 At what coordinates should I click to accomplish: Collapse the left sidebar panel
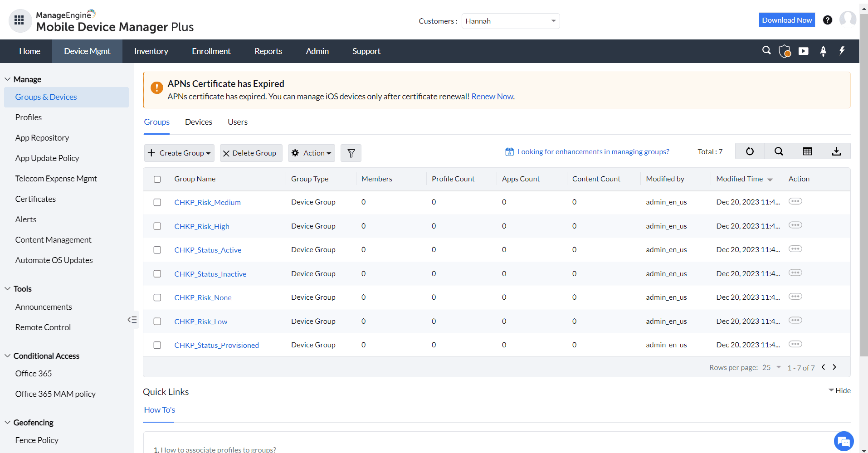point(132,320)
